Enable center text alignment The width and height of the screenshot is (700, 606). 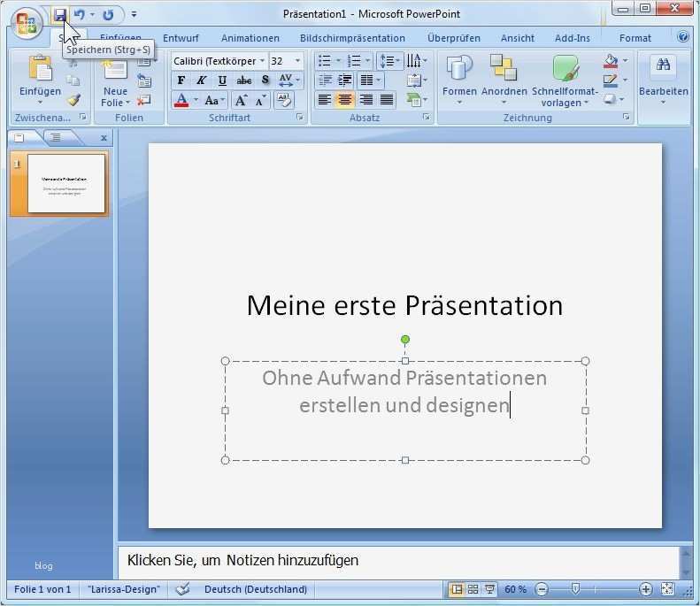(344, 99)
